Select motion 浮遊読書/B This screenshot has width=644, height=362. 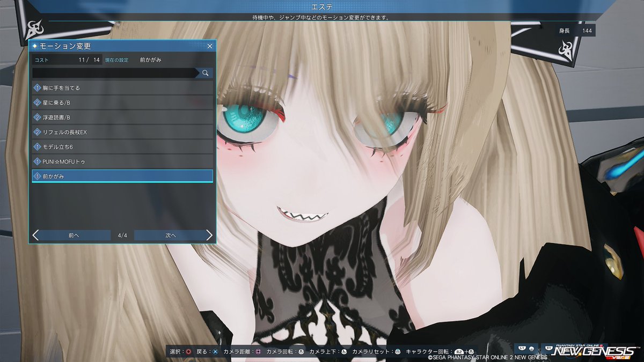[122, 117]
